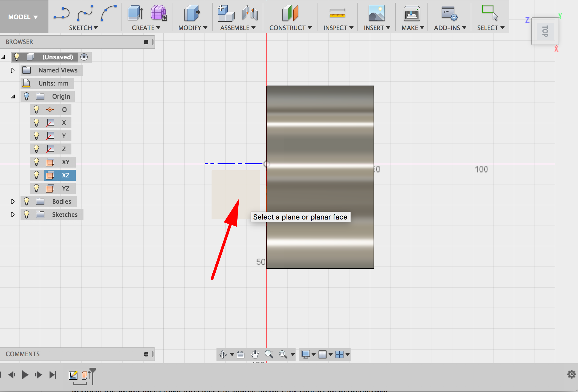Click the Window Select tool icon
The height and width of the screenshot is (392, 578).
point(490,13)
